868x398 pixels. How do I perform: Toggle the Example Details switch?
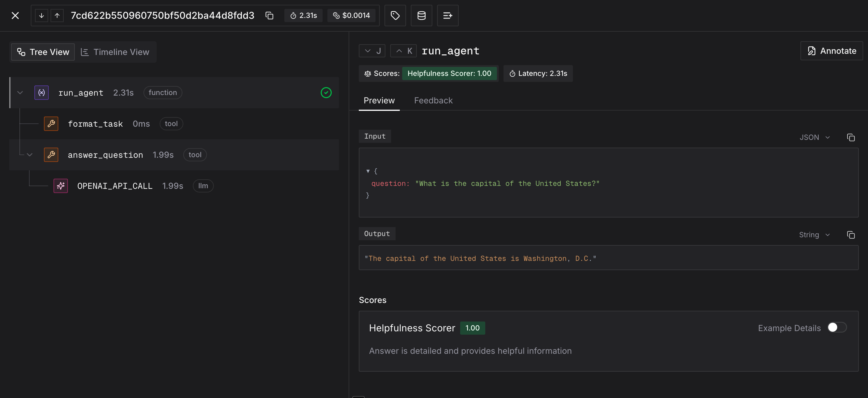(837, 327)
